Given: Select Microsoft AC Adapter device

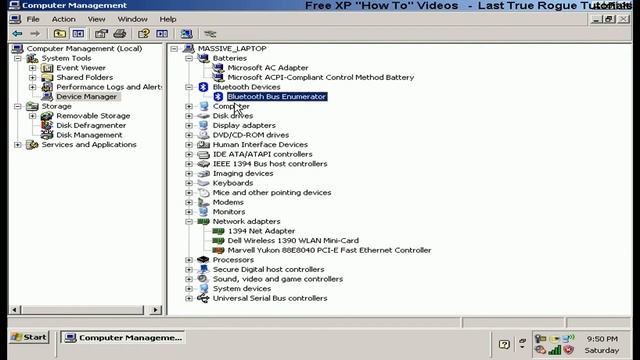Looking at the screenshot, I should tap(268, 68).
